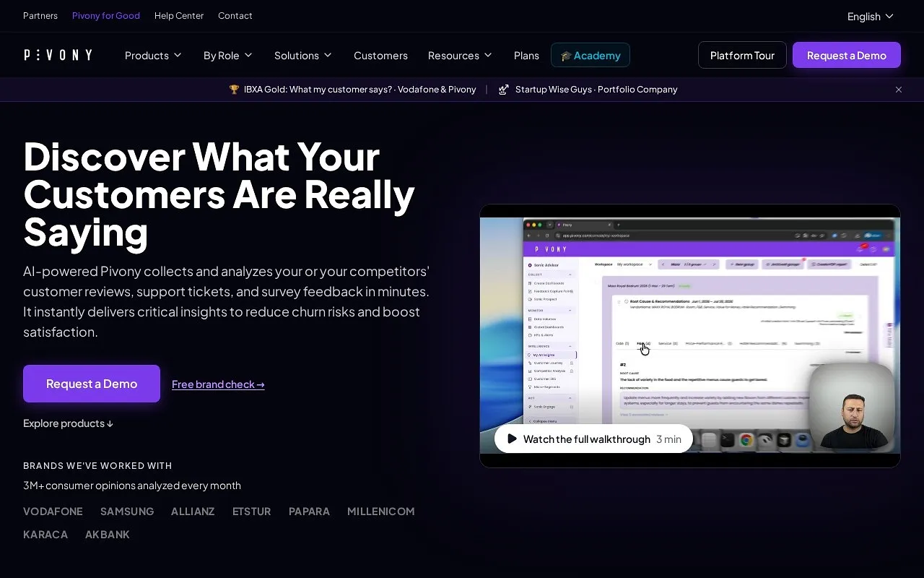Click the play icon on the walkthrough button
This screenshot has width=924, height=578.
click(512, 439)
